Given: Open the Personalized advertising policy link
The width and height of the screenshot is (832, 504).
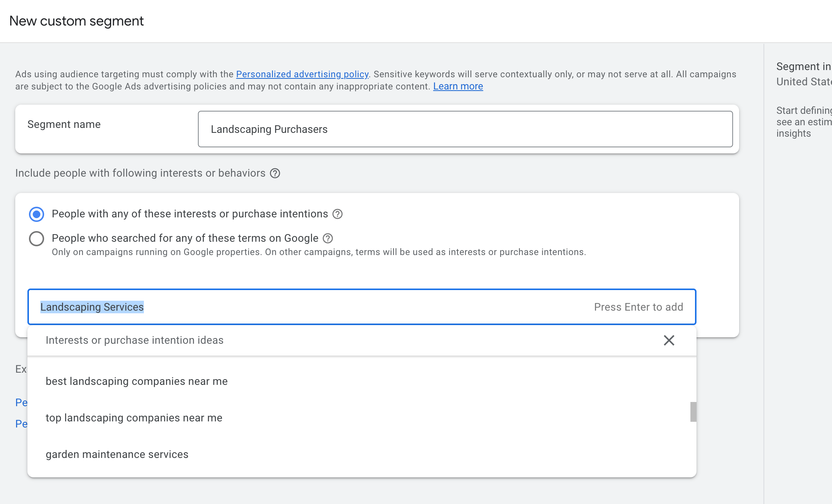Looking at the screenshot, I should [302, 74].
